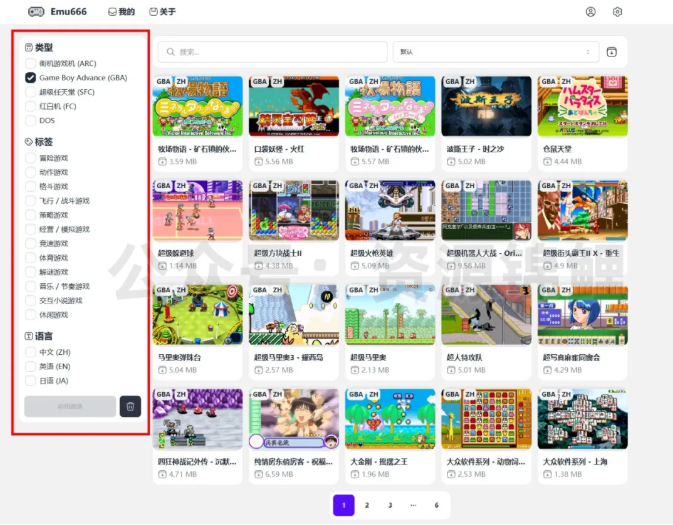Tick the 解谜游戏 tag checkbox
The height and width of the screenshot is (525, 673).
(30, 272)
